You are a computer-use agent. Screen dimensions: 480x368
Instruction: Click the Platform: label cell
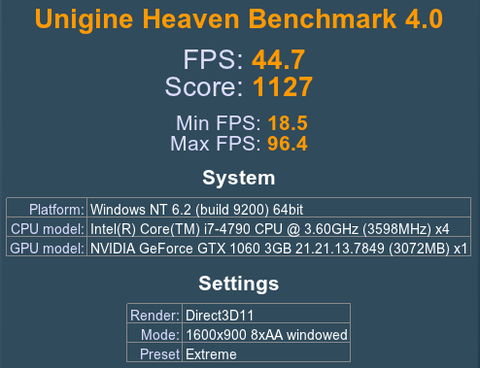pos(47,208)
